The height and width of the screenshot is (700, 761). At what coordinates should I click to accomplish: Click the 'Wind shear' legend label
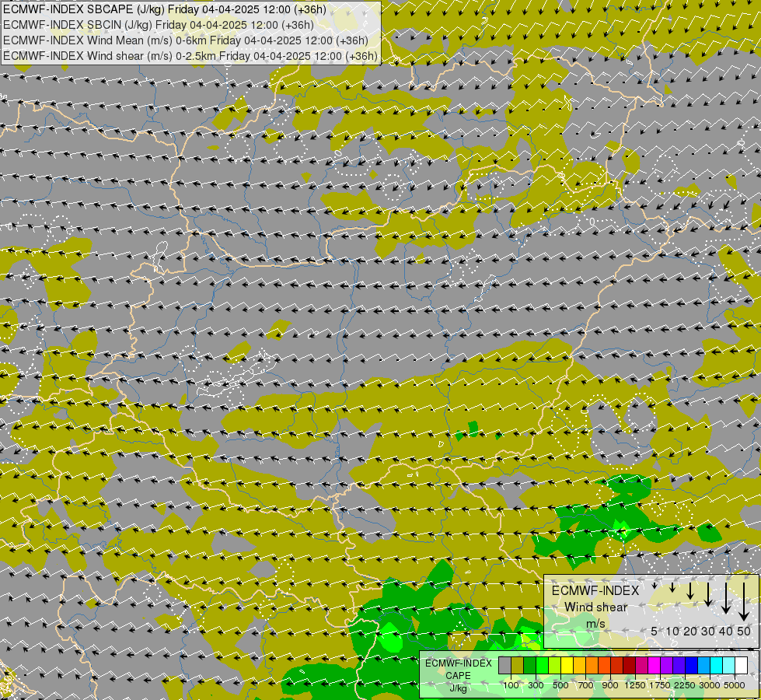click(x=596, y=607)
